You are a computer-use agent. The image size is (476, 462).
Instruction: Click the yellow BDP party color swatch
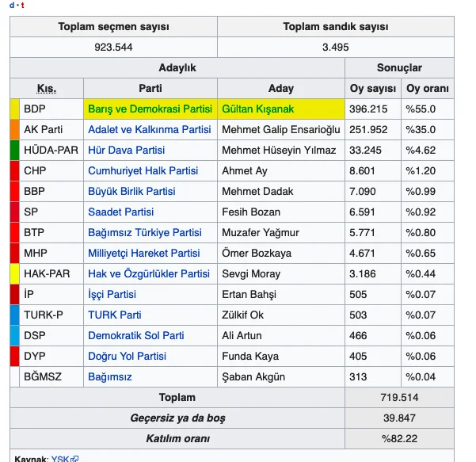14,109
